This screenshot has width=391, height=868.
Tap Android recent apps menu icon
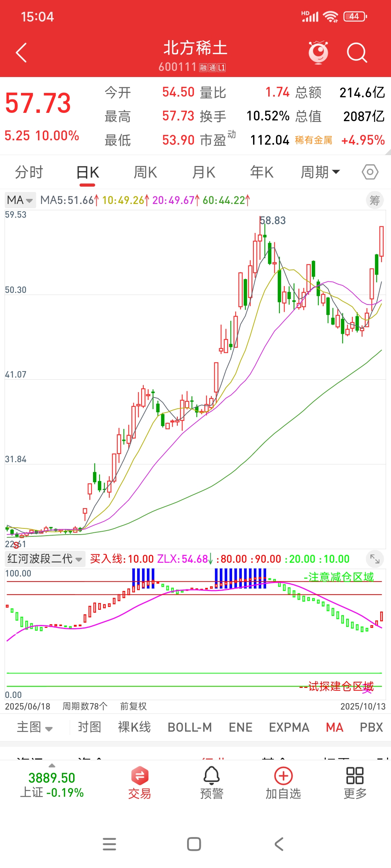(x=109, y=844)
